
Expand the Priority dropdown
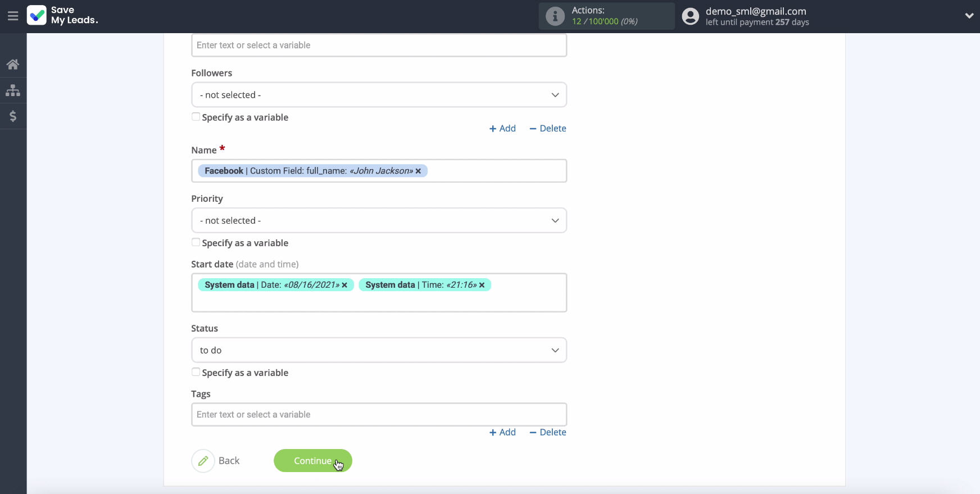379,221
